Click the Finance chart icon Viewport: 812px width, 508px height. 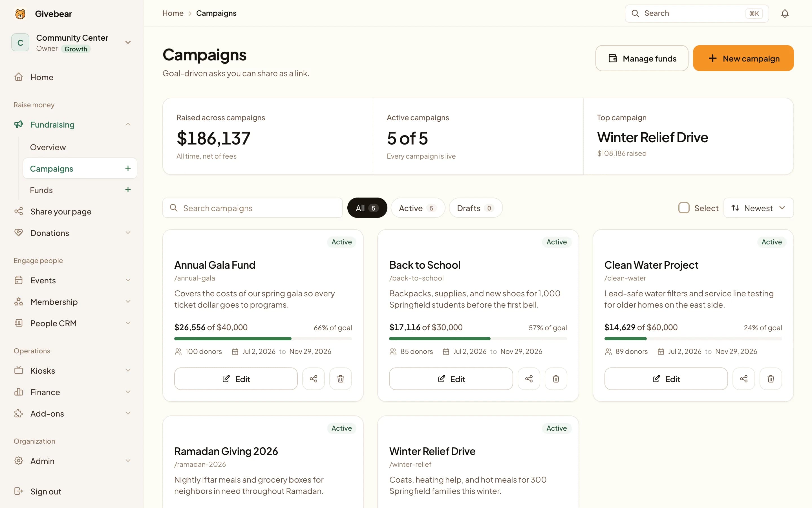click(18, 392)
